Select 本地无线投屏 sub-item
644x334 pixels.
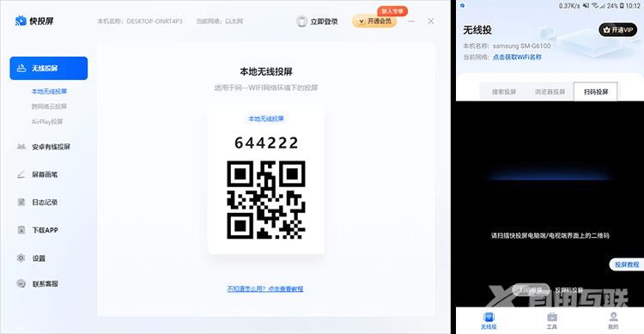tap(49, 91)
